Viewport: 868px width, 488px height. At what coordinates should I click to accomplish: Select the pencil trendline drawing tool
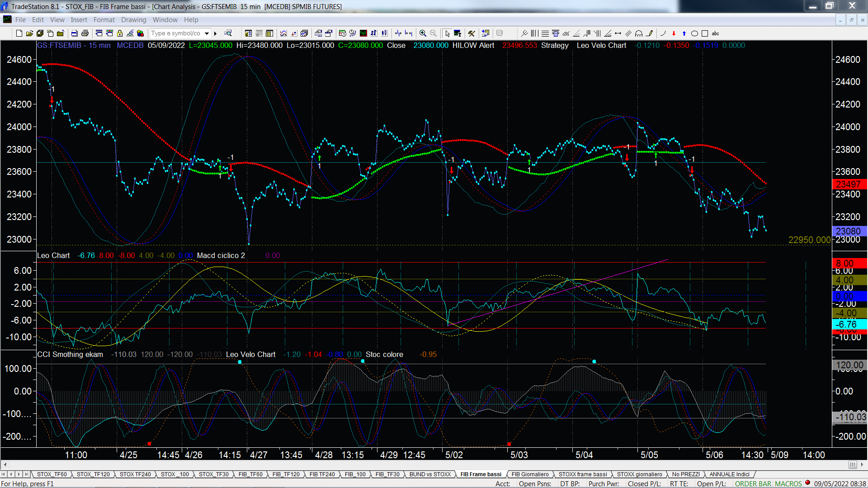point(649,33)
